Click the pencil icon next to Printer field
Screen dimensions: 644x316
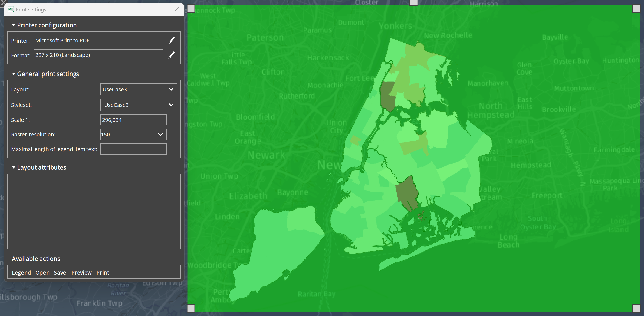(x=171, y=40)
